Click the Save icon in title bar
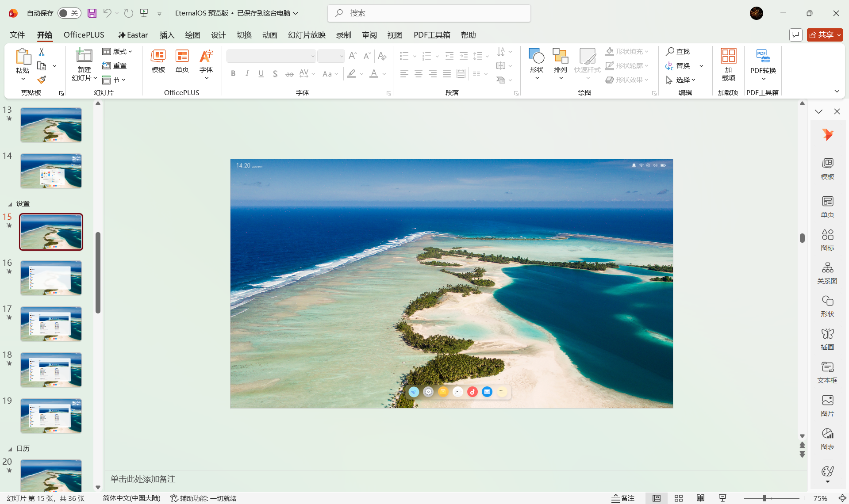Viewport: 849px width, 504px height. click(x=92, y=13)
